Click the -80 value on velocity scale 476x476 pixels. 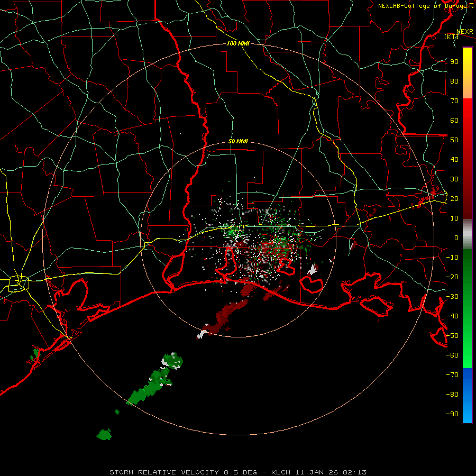coord(452,395)
